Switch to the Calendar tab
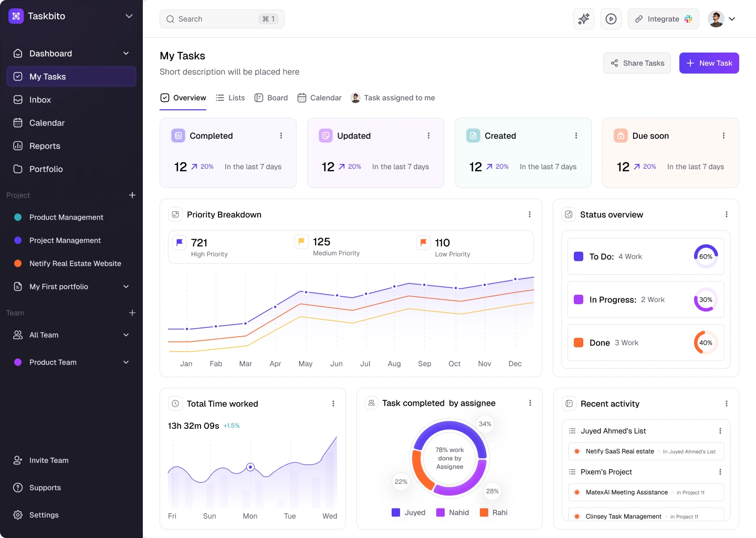756x538 pixels. pyautogui.click(x=319, y=98)
